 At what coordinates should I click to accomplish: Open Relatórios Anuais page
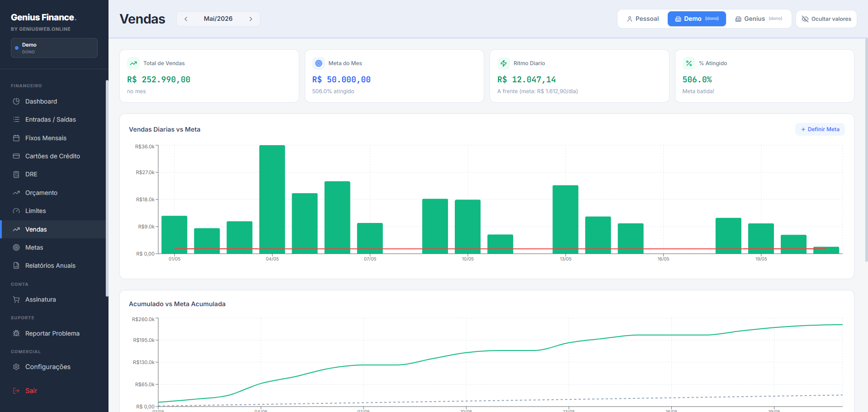(x=53, y=265)
